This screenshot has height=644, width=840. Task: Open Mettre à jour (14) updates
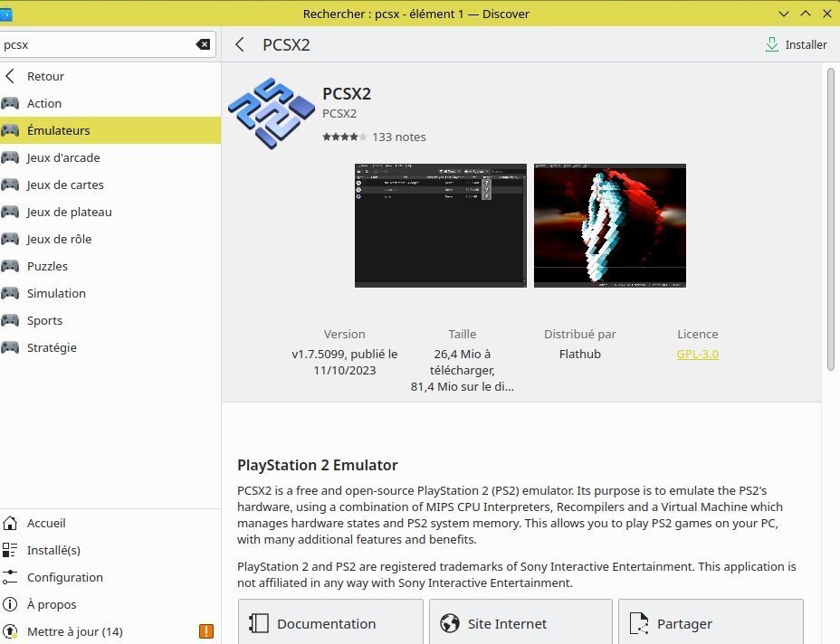point(110,631)
